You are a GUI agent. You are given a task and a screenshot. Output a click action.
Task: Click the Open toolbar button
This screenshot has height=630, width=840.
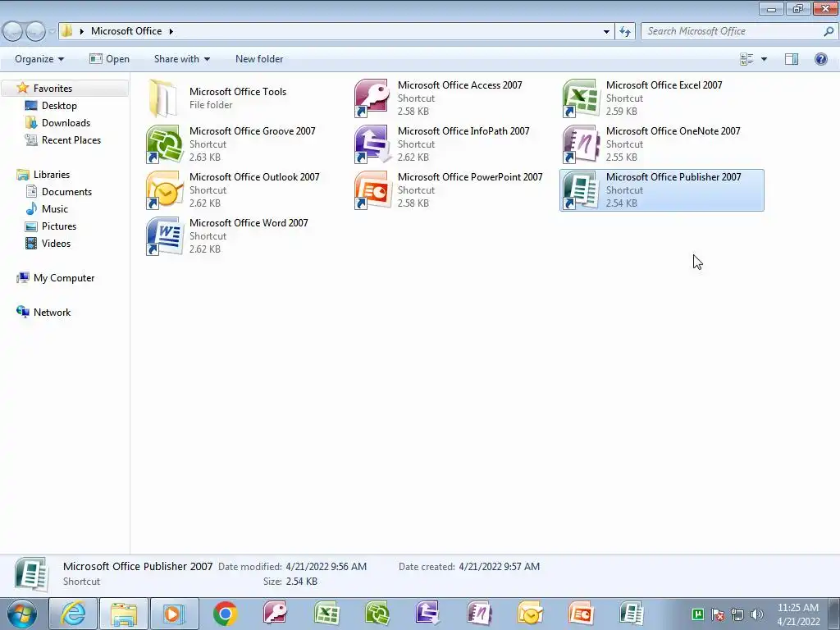click(109, 59)
